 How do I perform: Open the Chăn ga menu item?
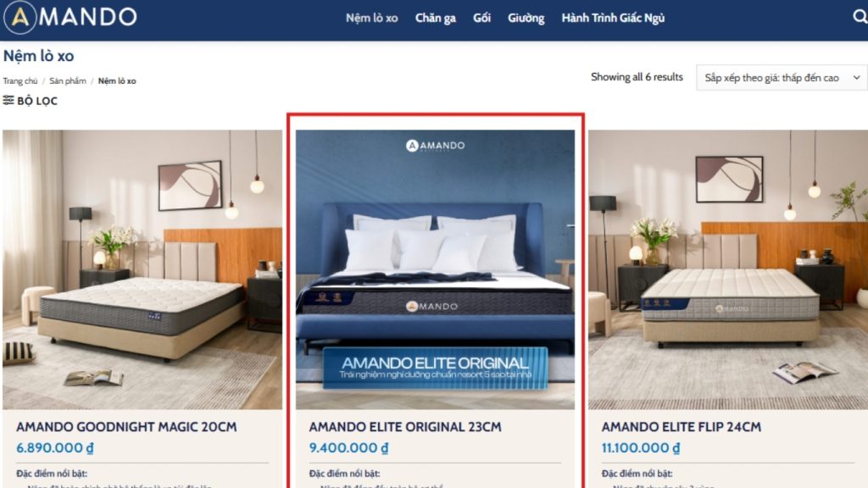click(x=436, y=19)
